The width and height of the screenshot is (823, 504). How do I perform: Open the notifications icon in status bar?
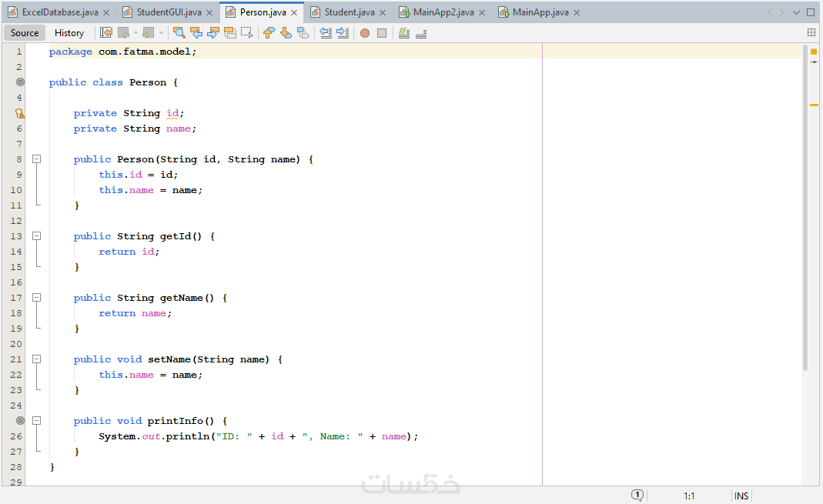(637, 495)
